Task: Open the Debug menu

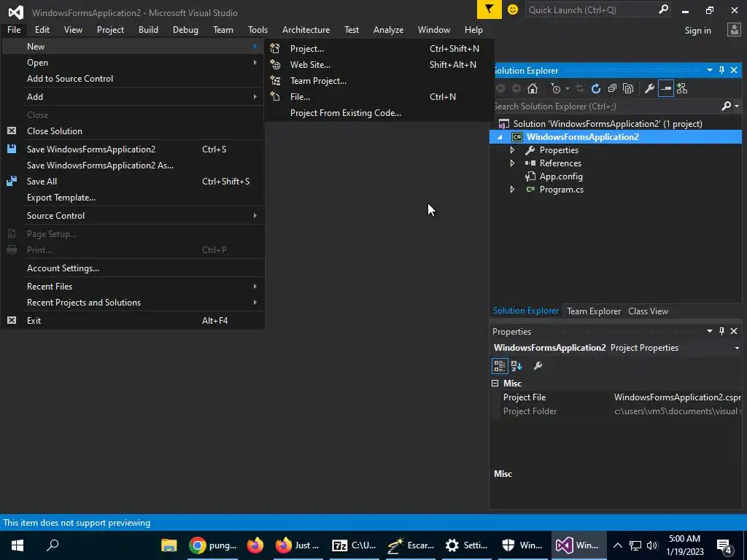Action: click(x=185, y=29)
